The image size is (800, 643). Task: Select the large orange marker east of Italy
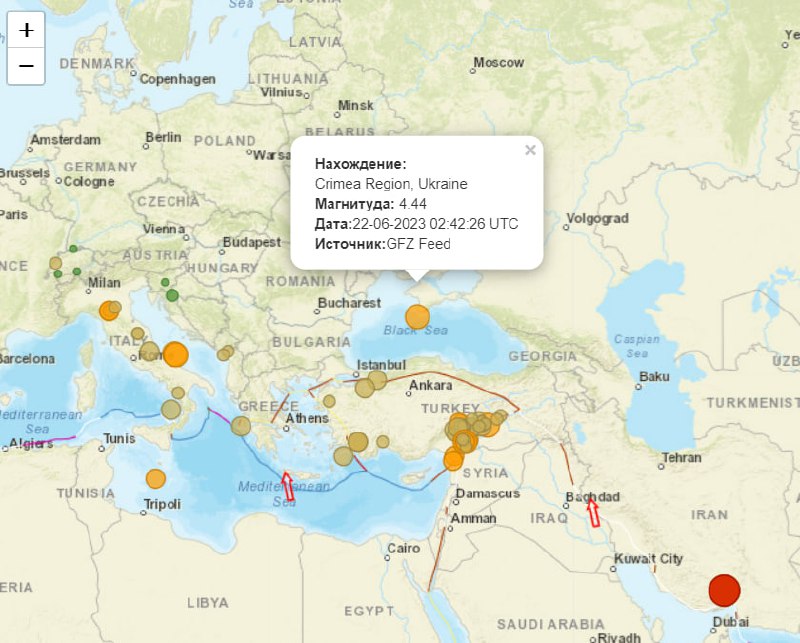coord(175,354)
